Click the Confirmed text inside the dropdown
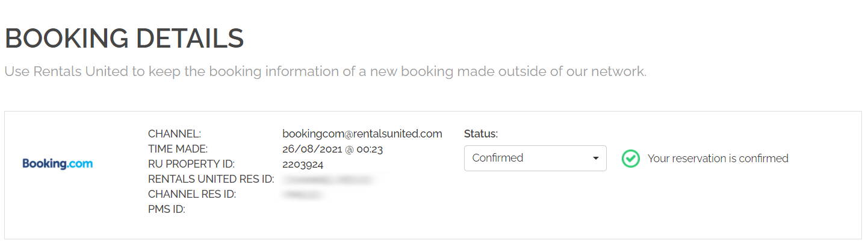 click(498, 158)
